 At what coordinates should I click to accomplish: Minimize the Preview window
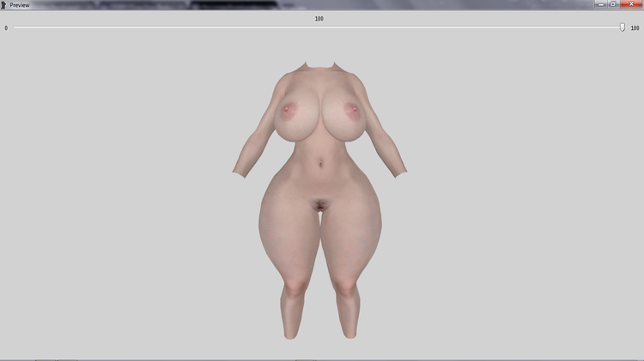[x=601, y=4]
